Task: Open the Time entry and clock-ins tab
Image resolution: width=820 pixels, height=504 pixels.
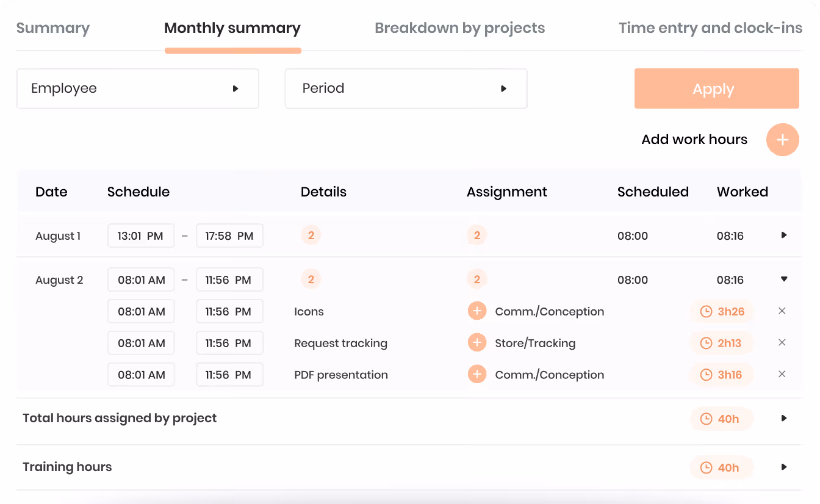Action: [710, 28]
